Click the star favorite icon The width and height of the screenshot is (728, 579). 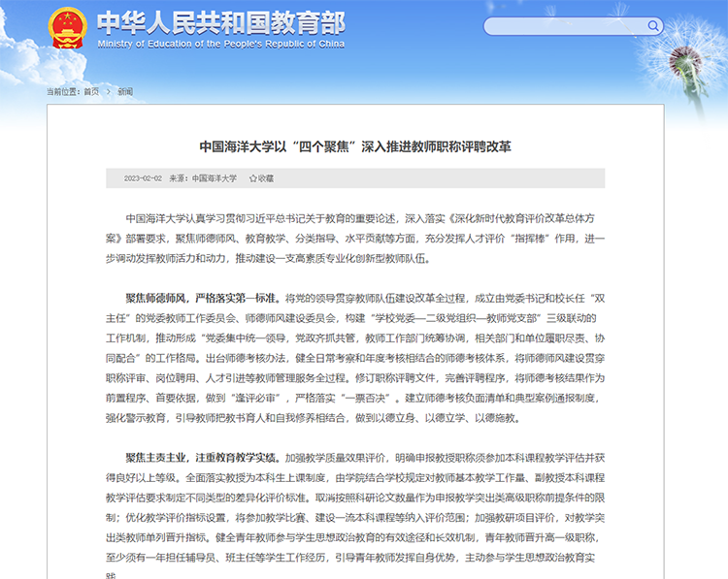pyautogui.click(x=253, y=178)
